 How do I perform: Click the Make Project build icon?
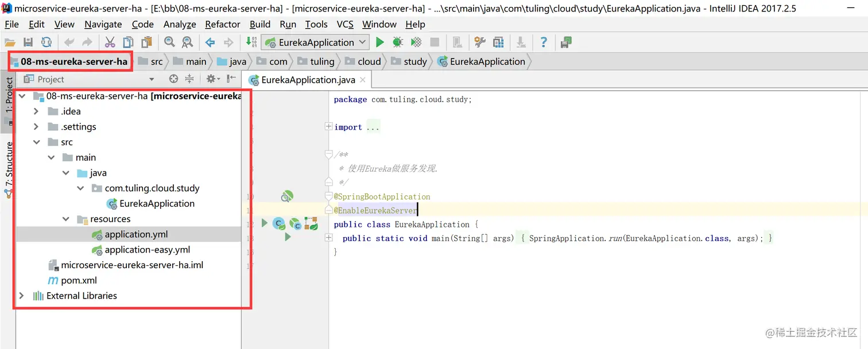point(251,42)
